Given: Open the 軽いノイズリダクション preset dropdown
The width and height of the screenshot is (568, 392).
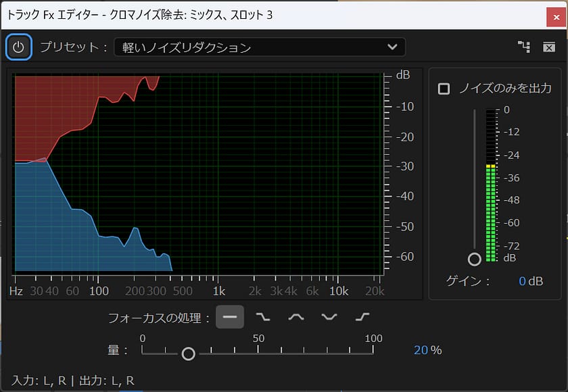Looking at the screenshot, I should 260,47.
